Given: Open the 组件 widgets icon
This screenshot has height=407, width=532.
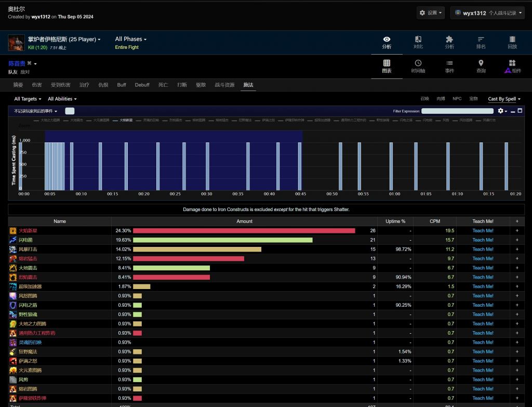Looking at the screenshot, I should 512,66.
